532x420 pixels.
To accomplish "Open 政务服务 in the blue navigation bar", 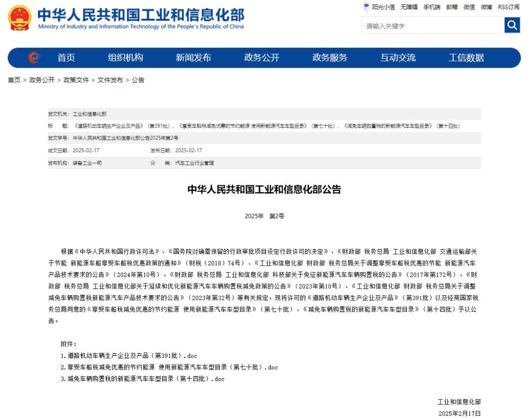I will pyautogui.click(x=330, y=58).
